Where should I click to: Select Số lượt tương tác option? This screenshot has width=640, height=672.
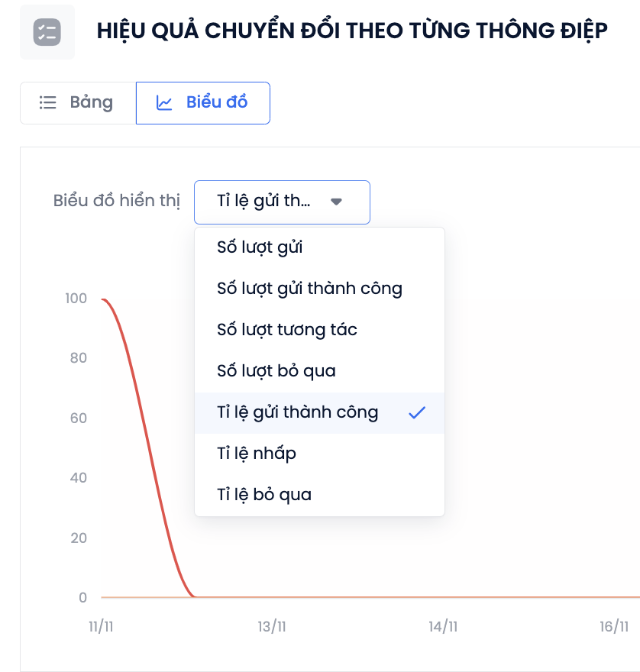pyautogui.click(x=319, y=330)
